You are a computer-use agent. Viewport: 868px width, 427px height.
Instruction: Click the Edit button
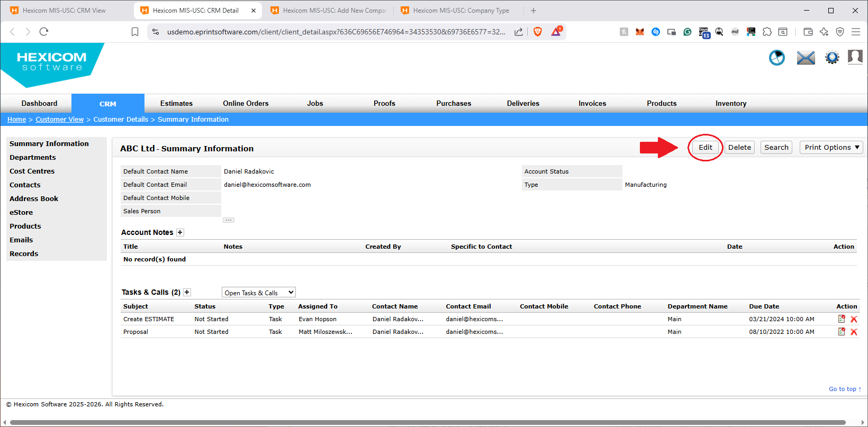tap(706, 147)
